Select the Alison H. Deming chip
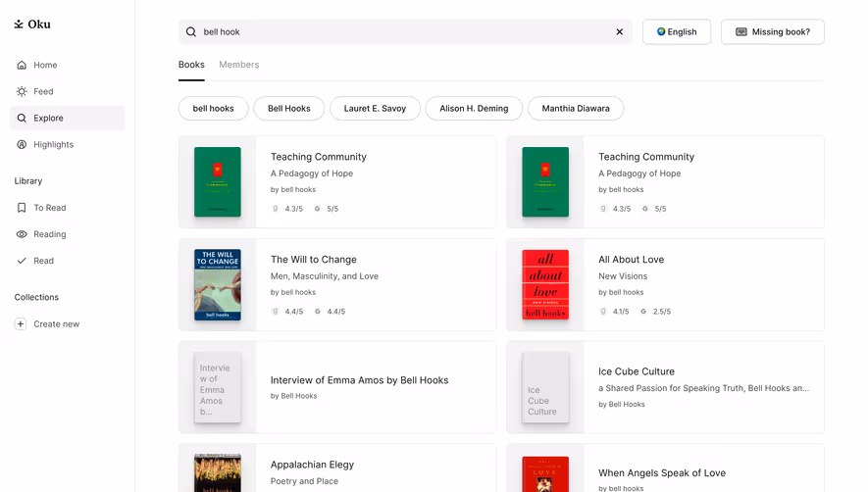The image size is (868, 492). click(474, 109)
